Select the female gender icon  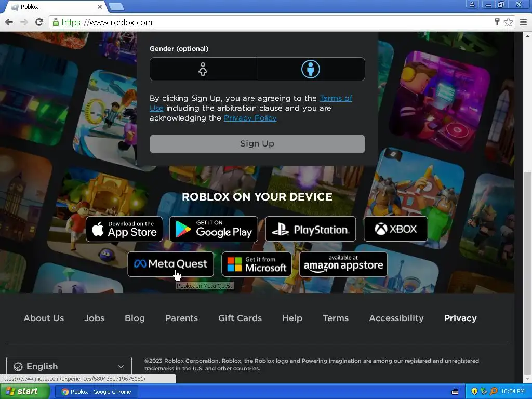pos(203,69)
